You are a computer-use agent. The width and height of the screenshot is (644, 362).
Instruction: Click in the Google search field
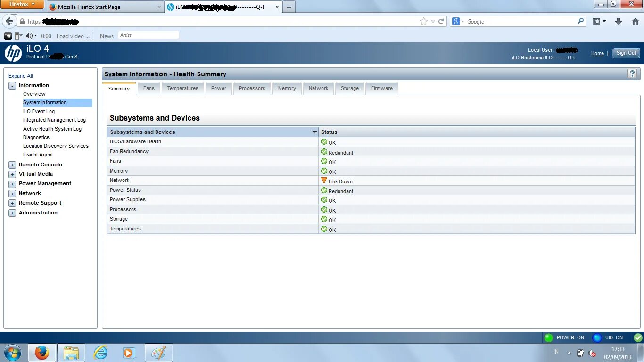[521, 21]
